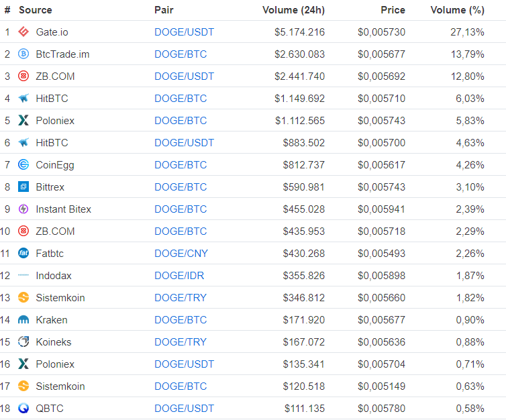Sort table by Price column header

(x=393, y=10)
